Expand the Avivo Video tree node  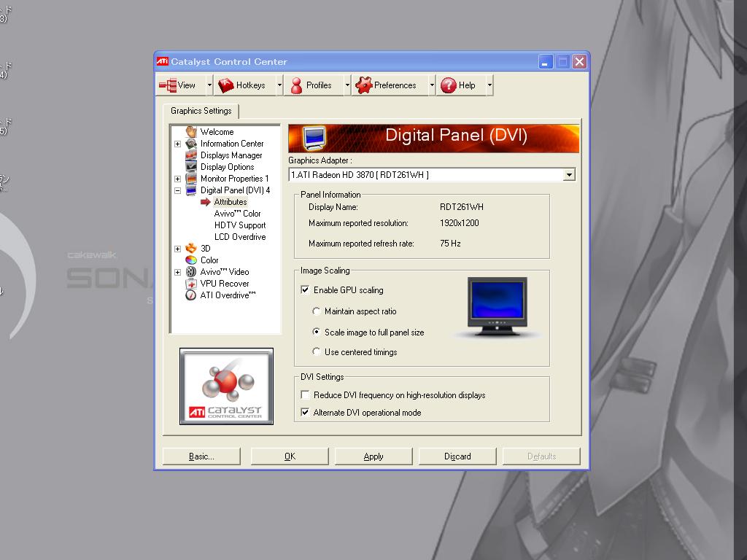[x=178, y=273]
